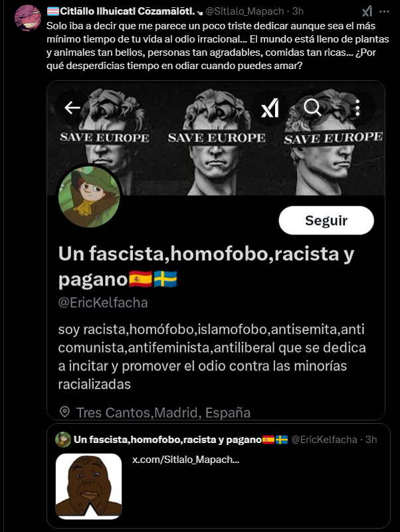Viewport: 400px width, 532px height.
Task: Click the back arrow on the profile banner
Action: pos(72,108)
